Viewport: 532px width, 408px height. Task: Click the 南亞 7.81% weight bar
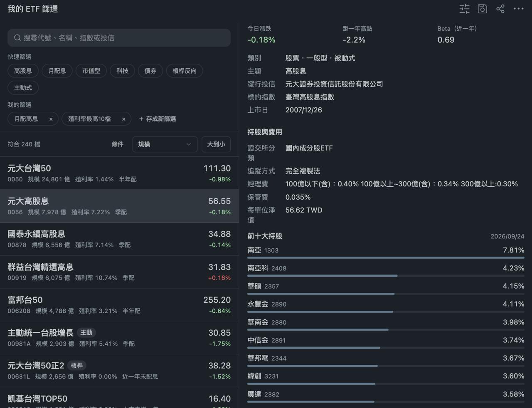click(386, 258)
